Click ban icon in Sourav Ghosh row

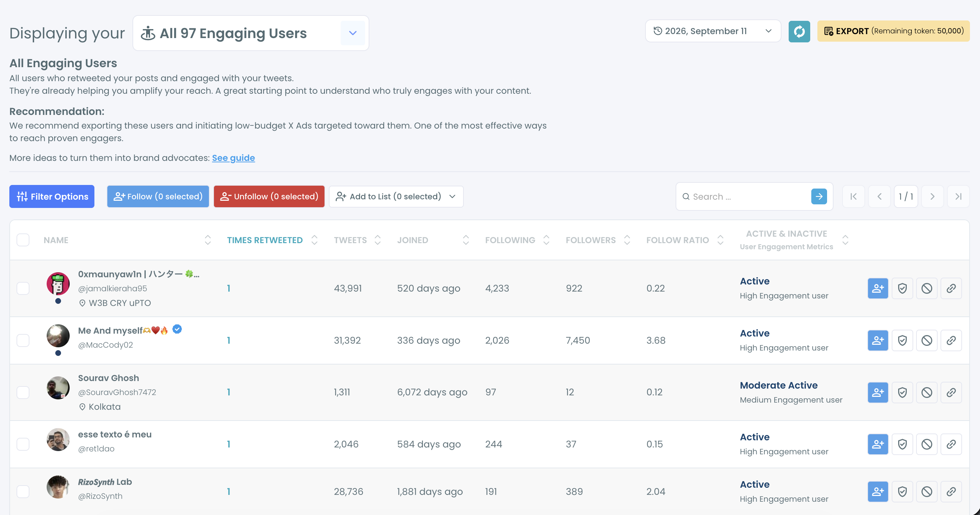(927, 393)
